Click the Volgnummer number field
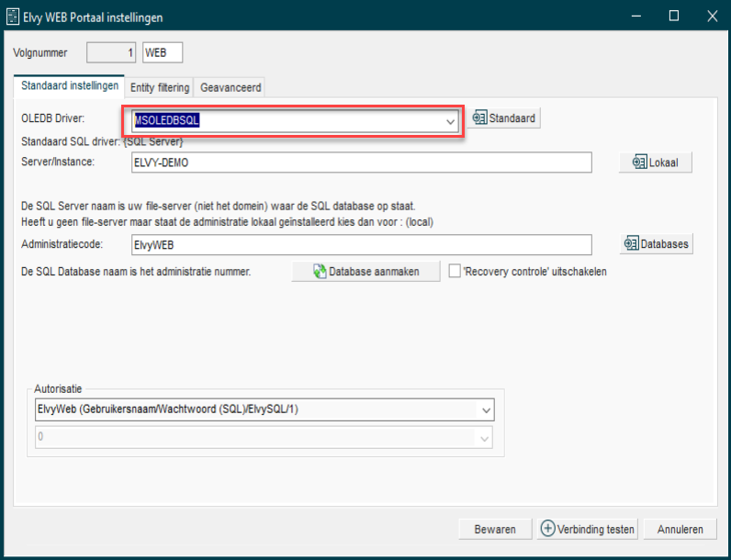The image size is (731, 560). click(111, 52)
